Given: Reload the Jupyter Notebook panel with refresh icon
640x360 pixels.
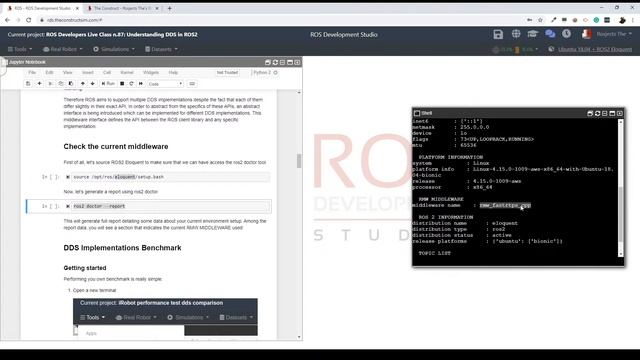Looking at the screenshot, I should [x=275, y=62].
